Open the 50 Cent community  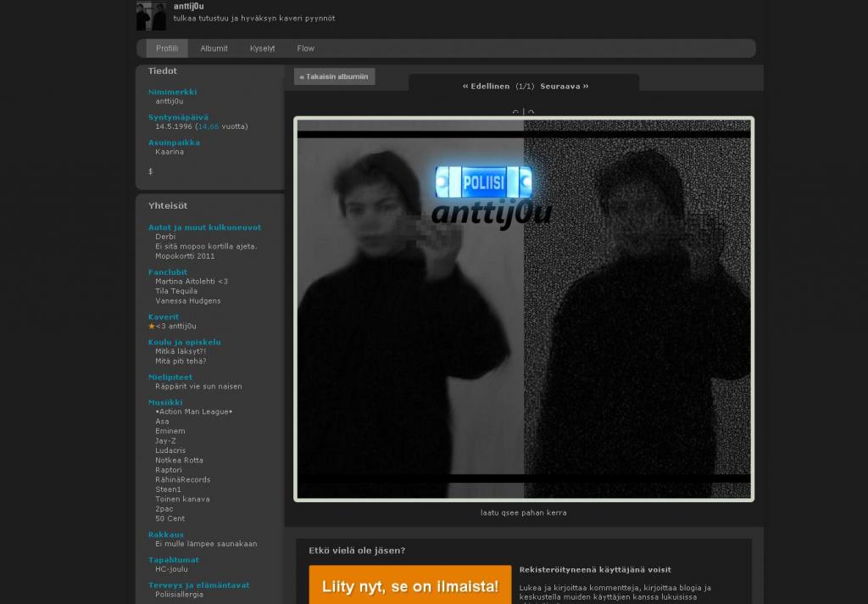tap(170, 518)
